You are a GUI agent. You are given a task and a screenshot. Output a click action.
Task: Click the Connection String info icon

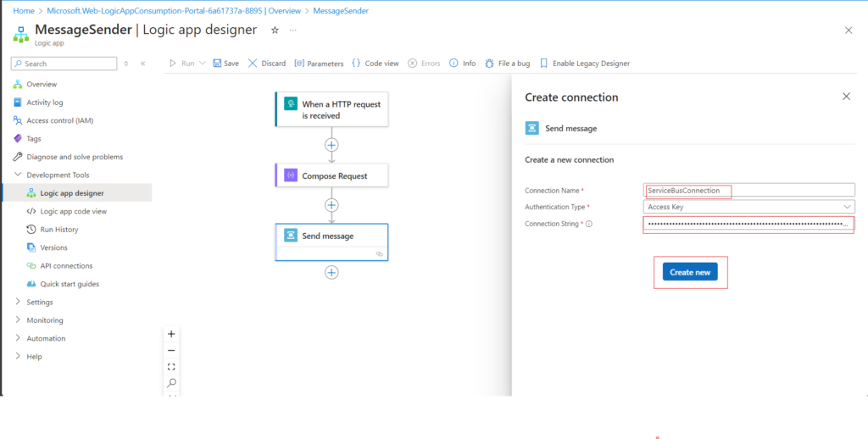pyautogui.click(x=589, y=224)
